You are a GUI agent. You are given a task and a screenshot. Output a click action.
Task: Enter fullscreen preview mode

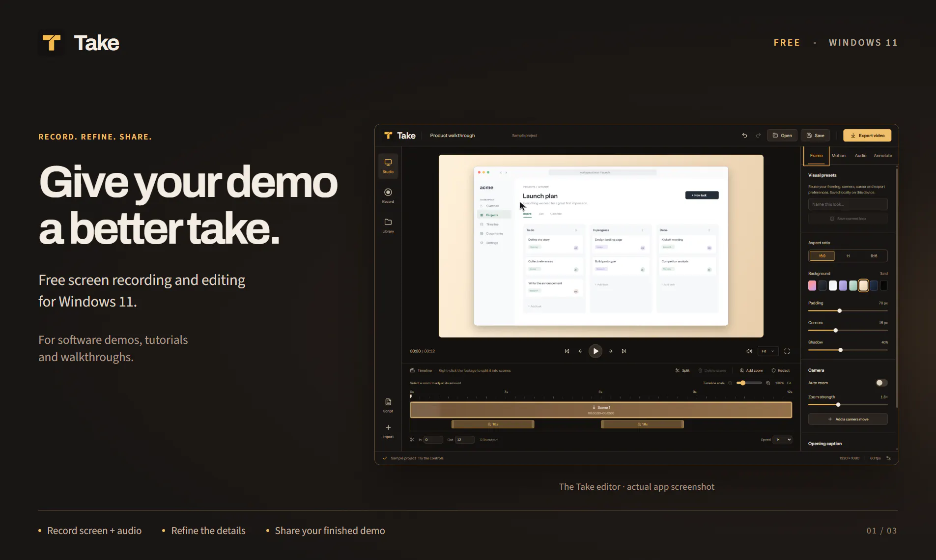click(x=787, y=351)
